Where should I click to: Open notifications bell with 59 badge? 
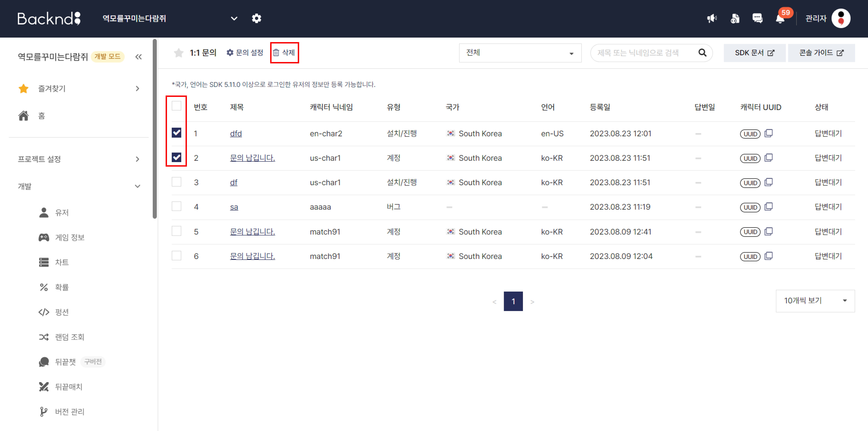[780, 18]
